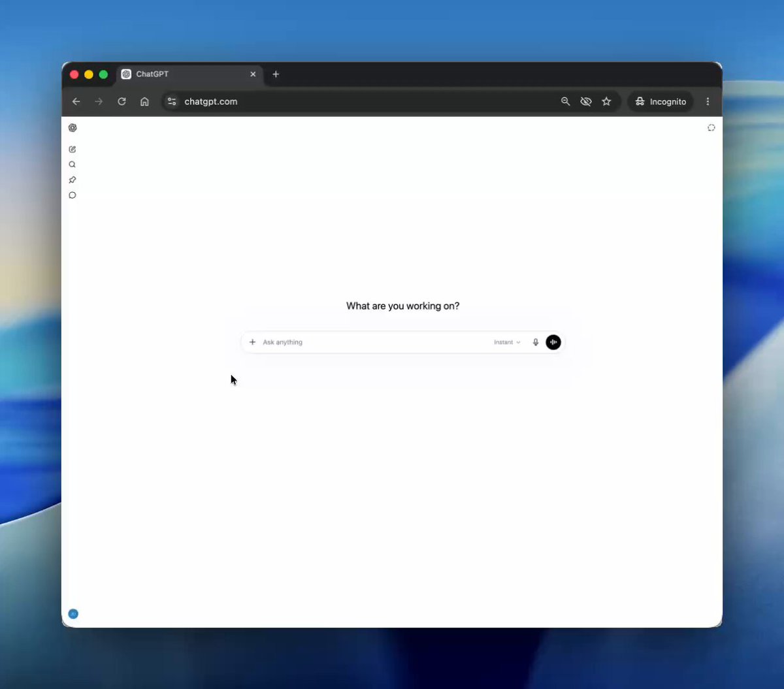Image resolution: width=784 pixels, height=689 pixels.
Task: Focus the Ask anything input field
Action: (376, 342)
